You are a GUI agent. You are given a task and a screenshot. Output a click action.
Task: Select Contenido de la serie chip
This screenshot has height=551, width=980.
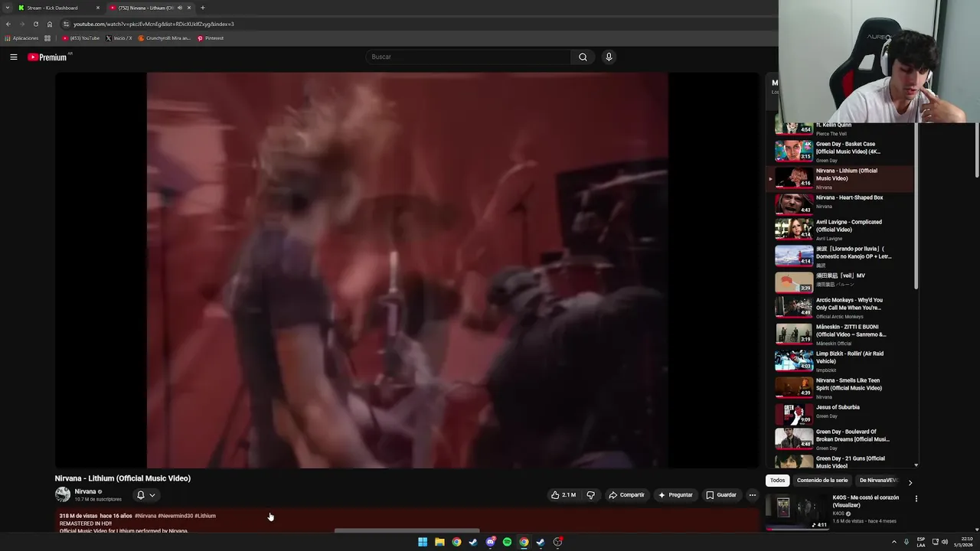[x=822, y=481]
